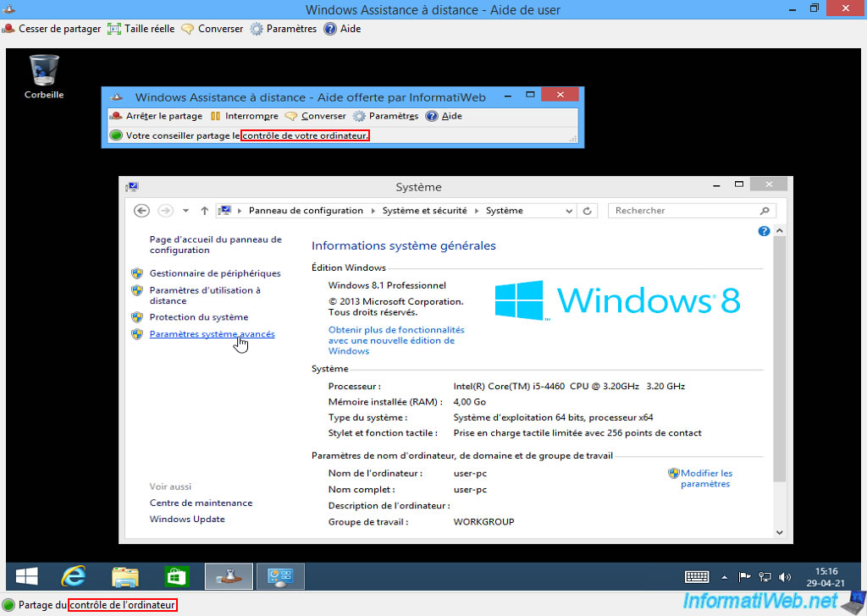This screenshot has width=867, height=616.
Task: Open Protection du système
Action: tap(199, 317)
